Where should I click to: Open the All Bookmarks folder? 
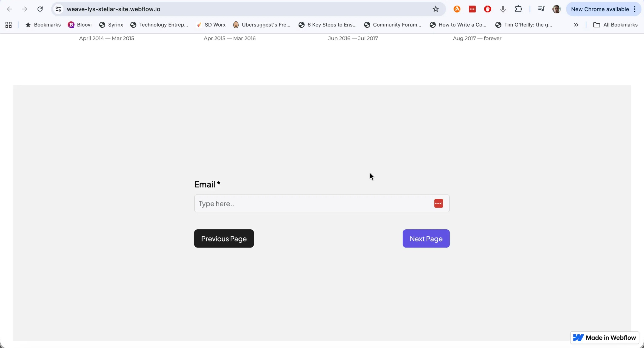click(615, 24)
